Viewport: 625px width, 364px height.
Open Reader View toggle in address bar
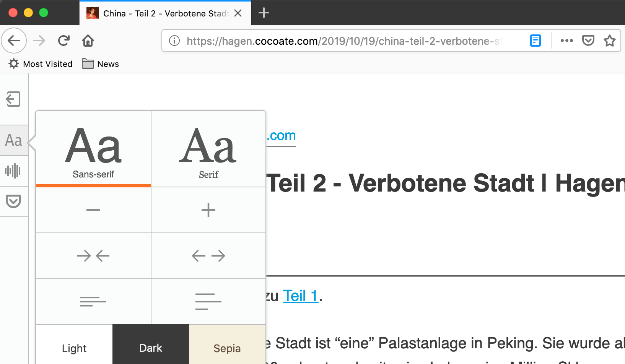click(535, 41)
